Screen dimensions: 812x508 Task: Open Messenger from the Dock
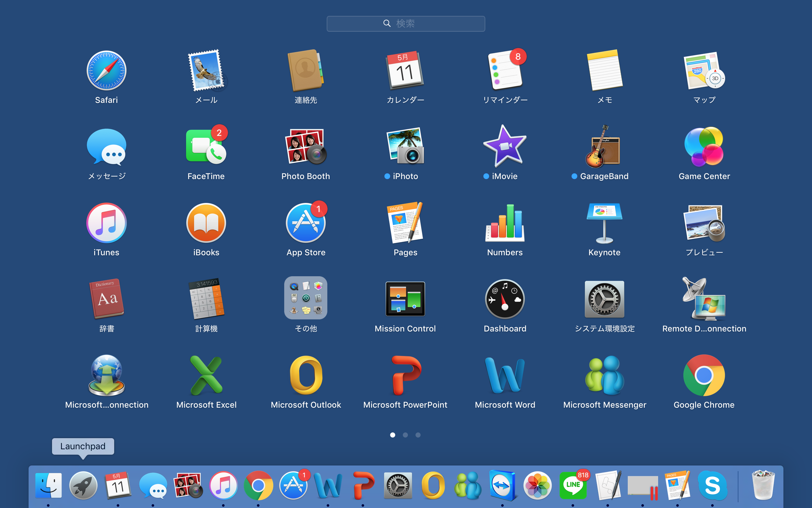coord(468,485)
